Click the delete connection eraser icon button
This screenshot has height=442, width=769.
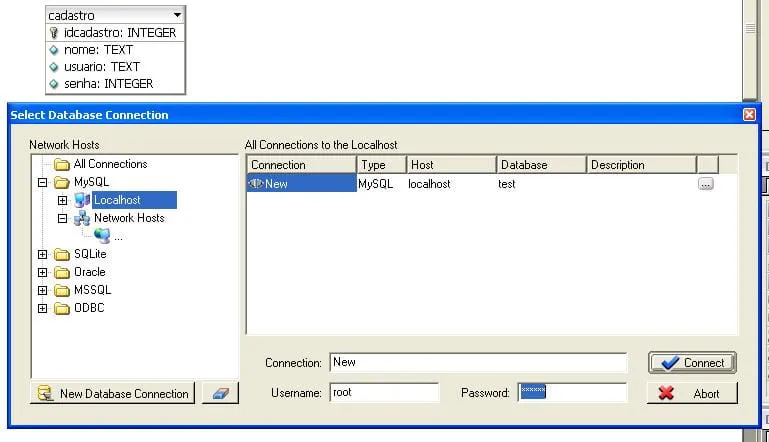coord(221,393)
